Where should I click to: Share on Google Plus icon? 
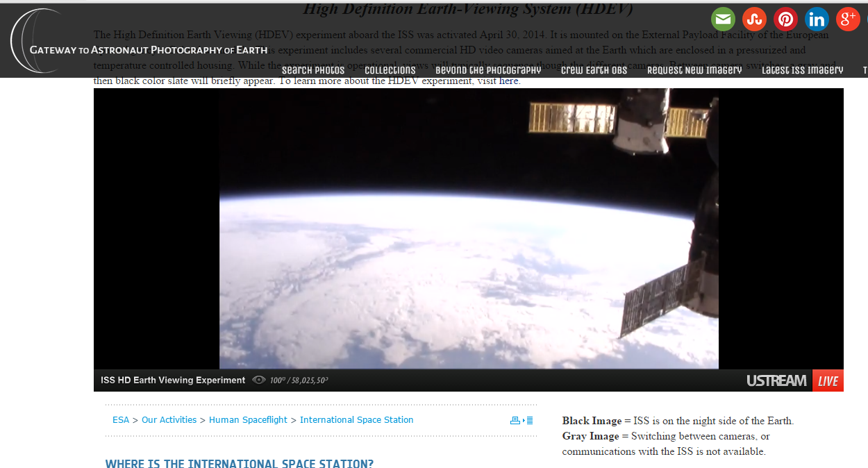point(848,19)
